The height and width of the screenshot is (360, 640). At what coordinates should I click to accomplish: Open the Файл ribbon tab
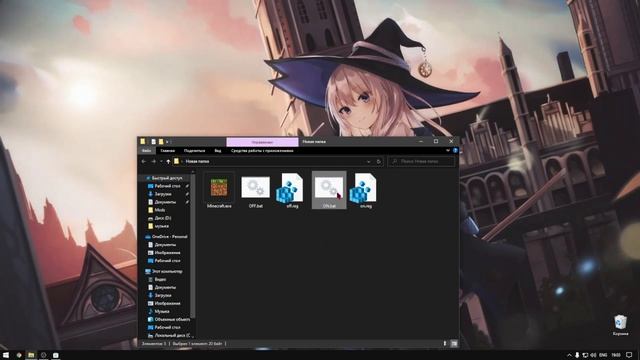click(x=147, y=151)
